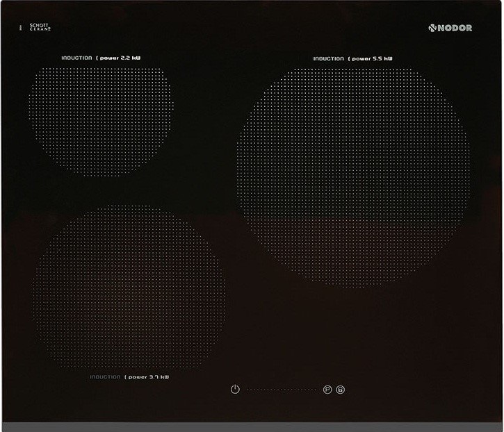Tap the 'power 5.5 kW' induction label

(x=353, y=58)
